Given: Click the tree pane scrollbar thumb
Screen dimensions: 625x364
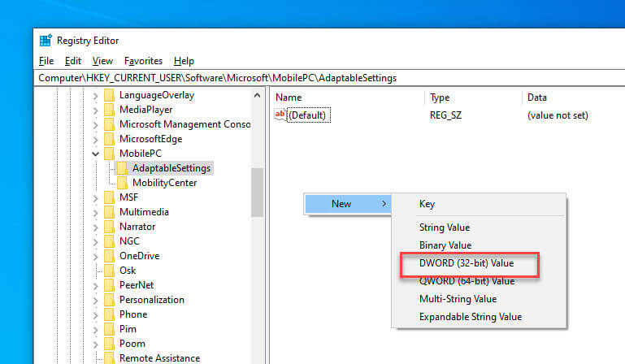Looking at the screenshot, I should 257,193.
